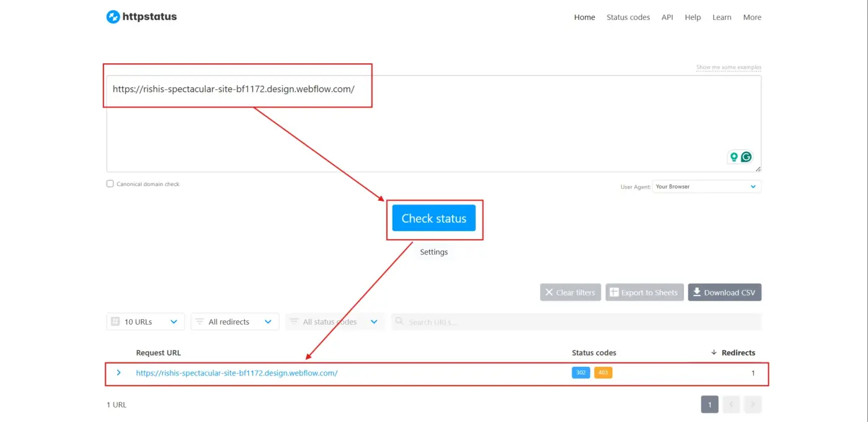Click the 302 status code badge
The image size is (868, 422).
click(581, 373)
